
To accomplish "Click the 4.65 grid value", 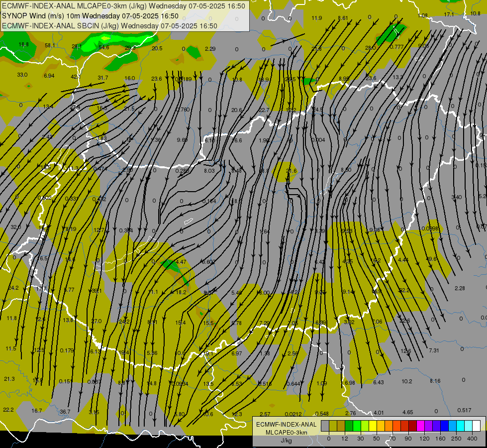I will pos(408,412).
